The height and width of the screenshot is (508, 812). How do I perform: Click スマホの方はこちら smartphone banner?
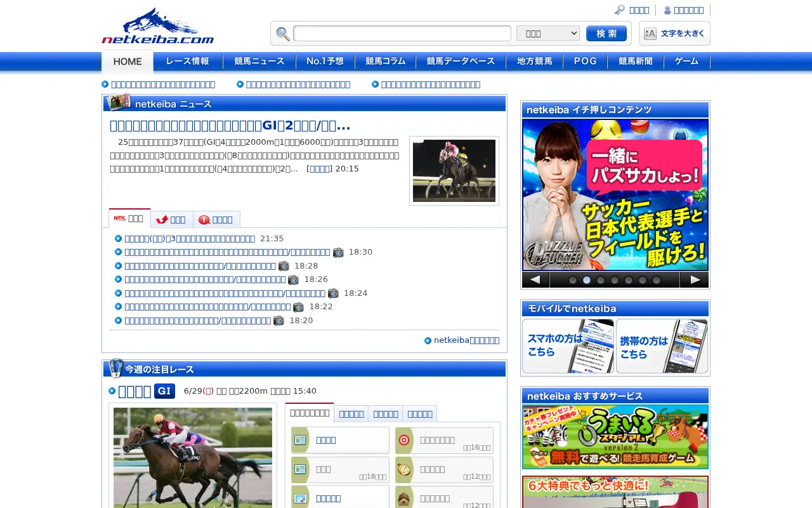pos(568,346)
